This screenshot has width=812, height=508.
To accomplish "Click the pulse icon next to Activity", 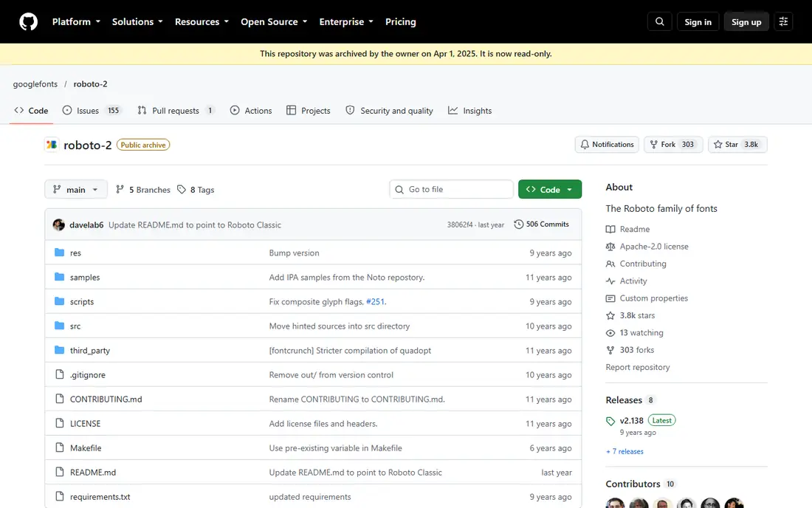I will 610,281.
